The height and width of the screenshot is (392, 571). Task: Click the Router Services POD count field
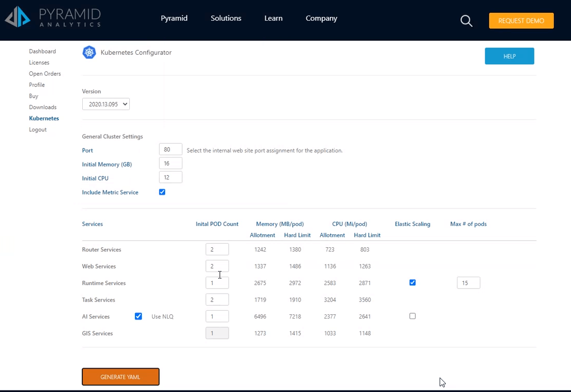pyautogui.click(x=217, y=249)
